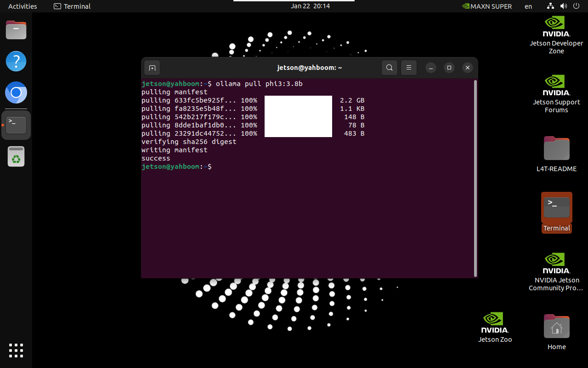Close the Terminal window
Screen dimensions: 588x368
click(x=467, y=68)
